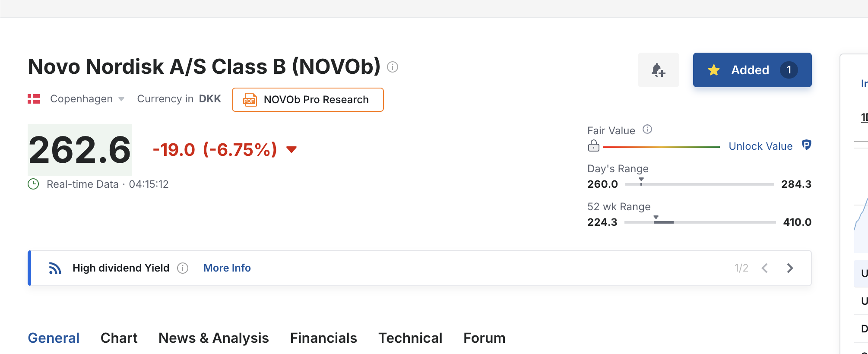Click the blue signal feed icon
This screenshot has height=354, width=868.
click(x=55, y=268)
